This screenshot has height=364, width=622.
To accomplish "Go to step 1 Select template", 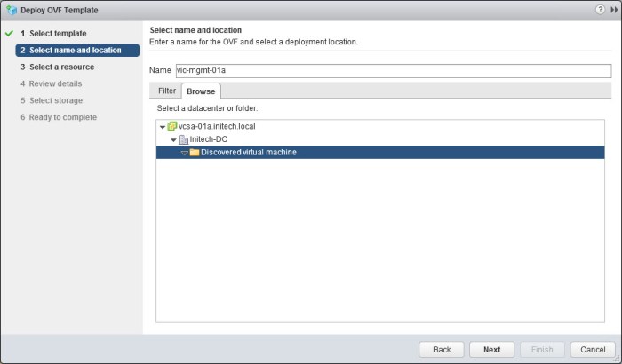I will pyautogui.click(x=58, y=34).
